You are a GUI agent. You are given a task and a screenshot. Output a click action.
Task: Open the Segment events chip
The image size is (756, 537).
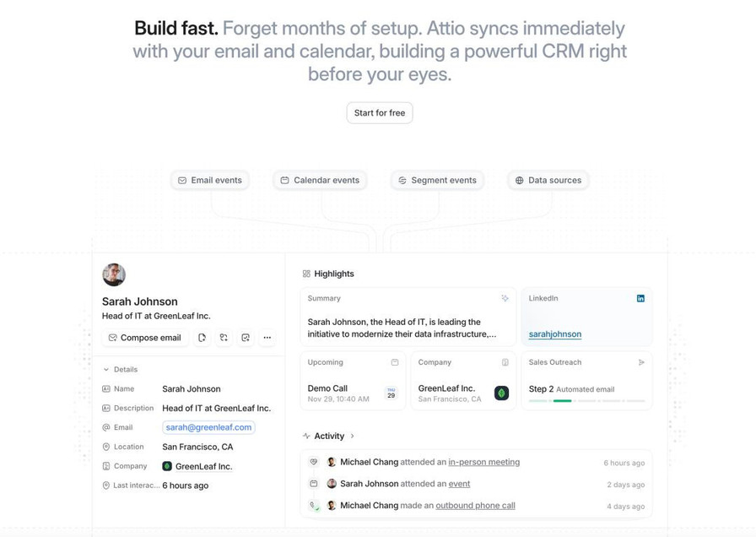(x=437, y=181)
